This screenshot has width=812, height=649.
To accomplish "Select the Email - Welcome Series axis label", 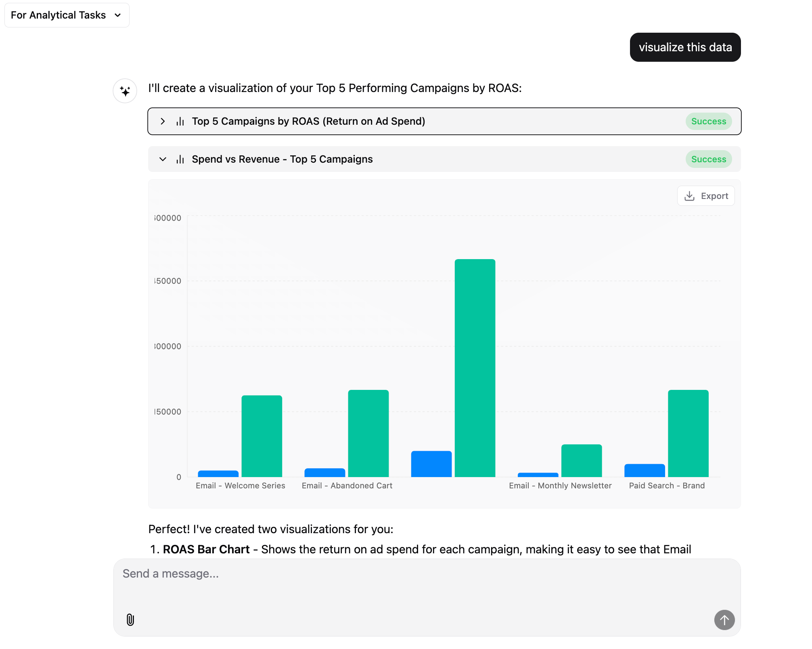I will pos(240,486).
